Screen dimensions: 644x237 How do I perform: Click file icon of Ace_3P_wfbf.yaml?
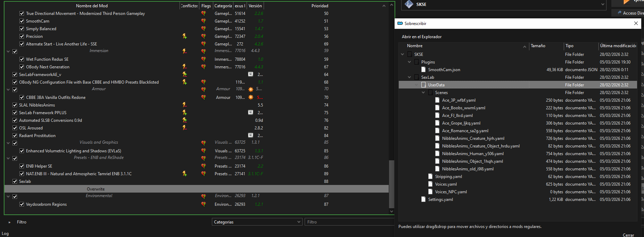(x=437, y=100)
